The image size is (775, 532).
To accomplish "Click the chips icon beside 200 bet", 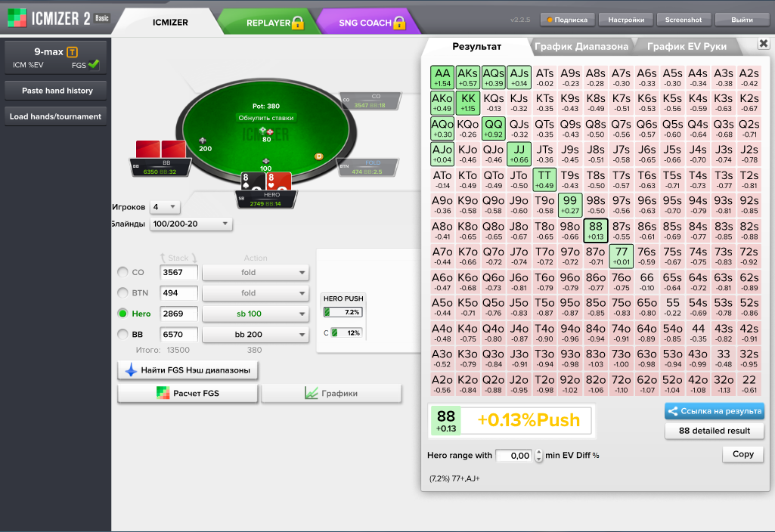I will click(202, 141).
